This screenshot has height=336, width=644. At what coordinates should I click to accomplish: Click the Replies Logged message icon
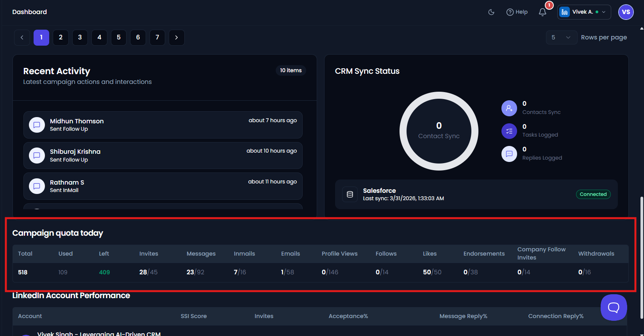(509, 154)
